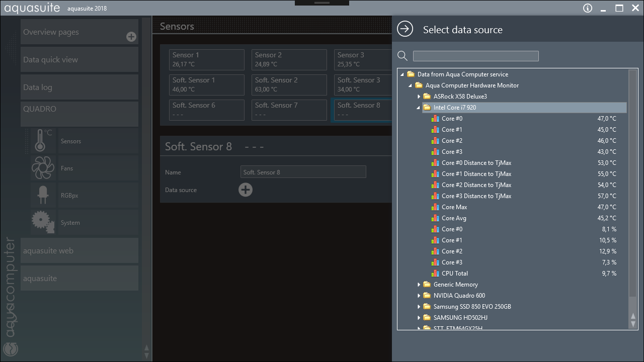Click the folder icon of Data from Aqua Computer service

411,74
